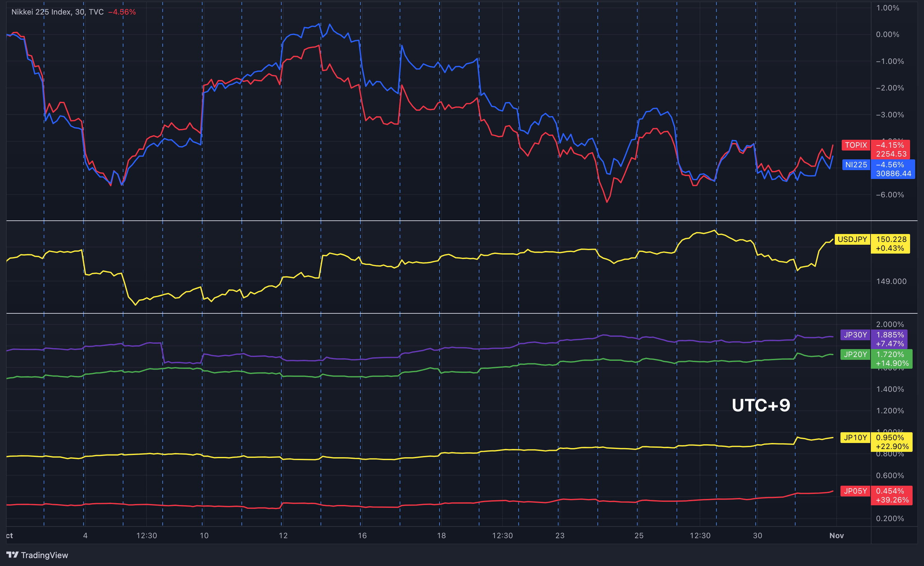Click the yellow JP10Y series label
This screenshot has width=924, height=566.
855,437
